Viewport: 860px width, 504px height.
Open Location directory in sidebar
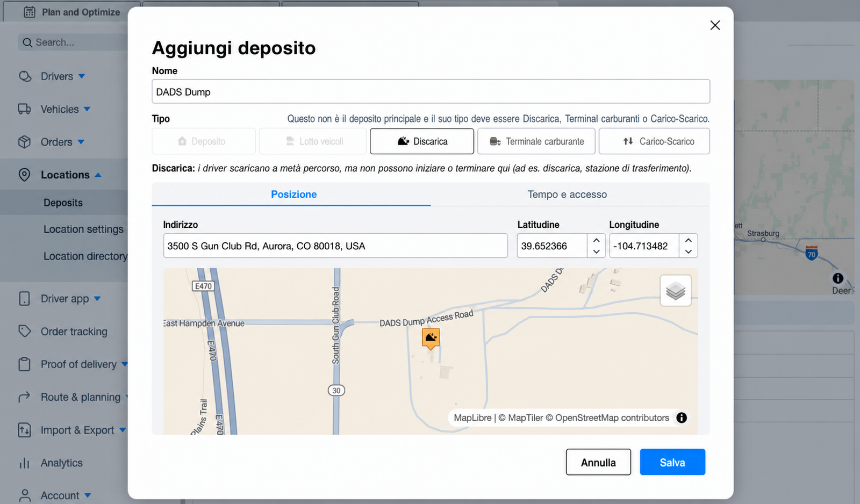tap(85, 256)
